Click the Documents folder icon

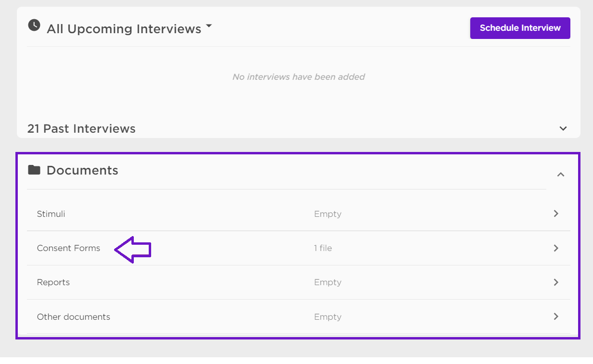click(x=34, y=170)
